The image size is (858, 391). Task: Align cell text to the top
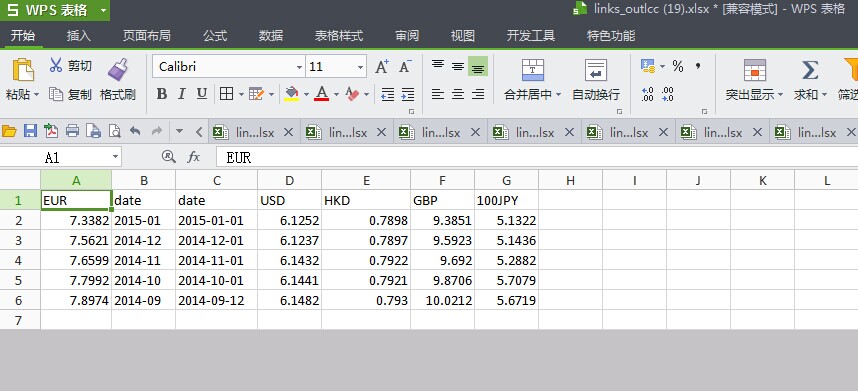(x=438, y=66)
